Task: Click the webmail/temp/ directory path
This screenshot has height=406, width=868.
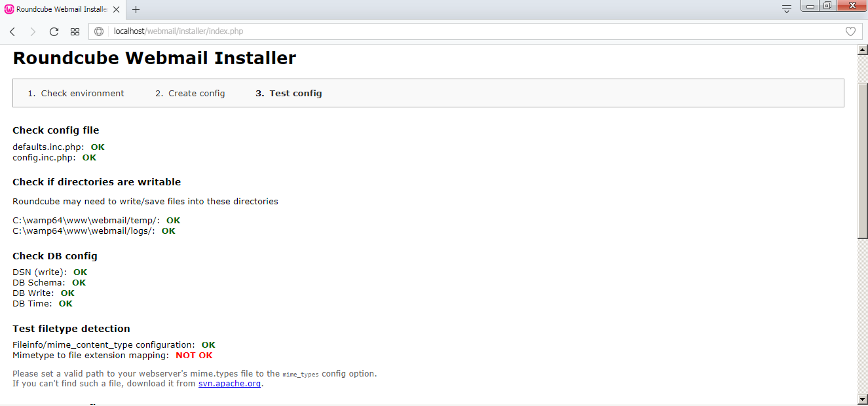Action: [x=86, y=221]
